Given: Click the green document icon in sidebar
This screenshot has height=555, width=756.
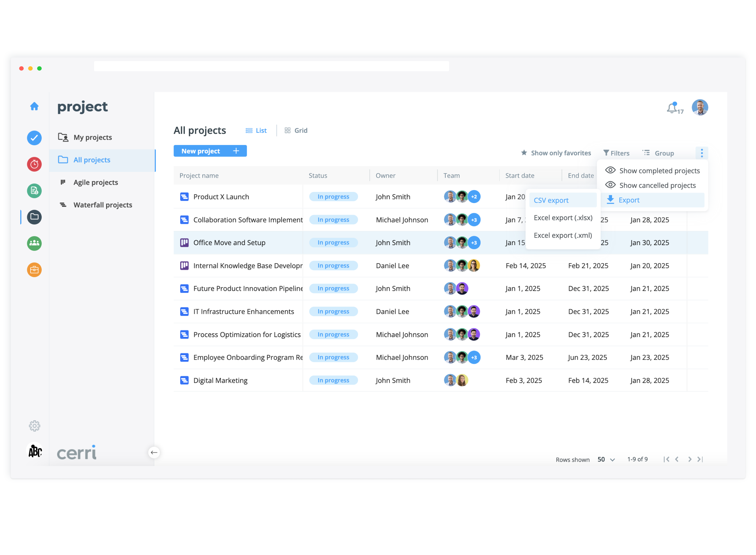Looking at the screenshot, I should [34, 191].
